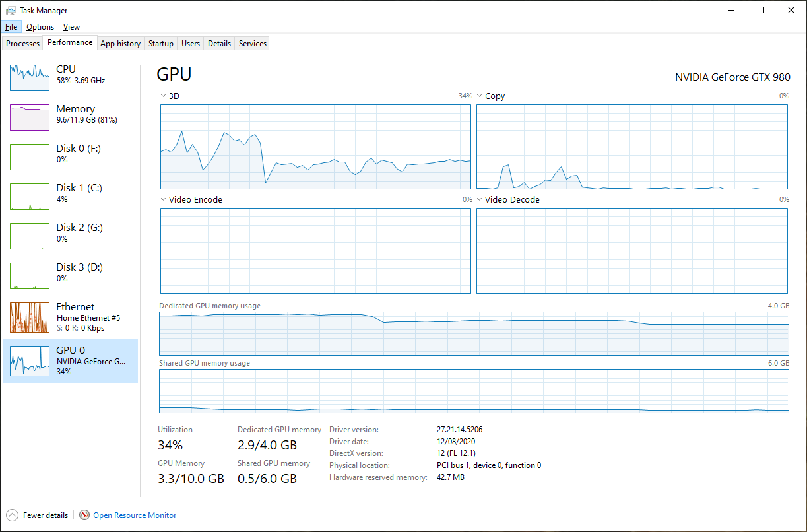This screenshot has width=807, height=532.
Task: Open the Video Decode engine dropdown
Action: tap(480, 199)
